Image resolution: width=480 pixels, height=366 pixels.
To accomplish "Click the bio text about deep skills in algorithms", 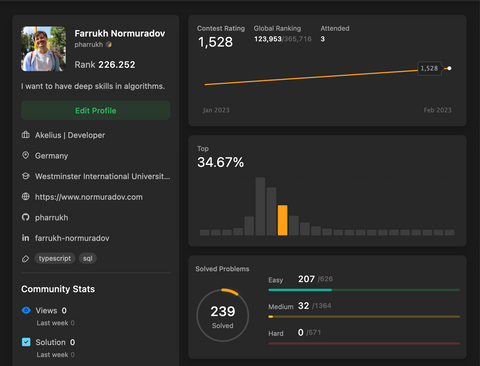I will [x=93, y=86].
